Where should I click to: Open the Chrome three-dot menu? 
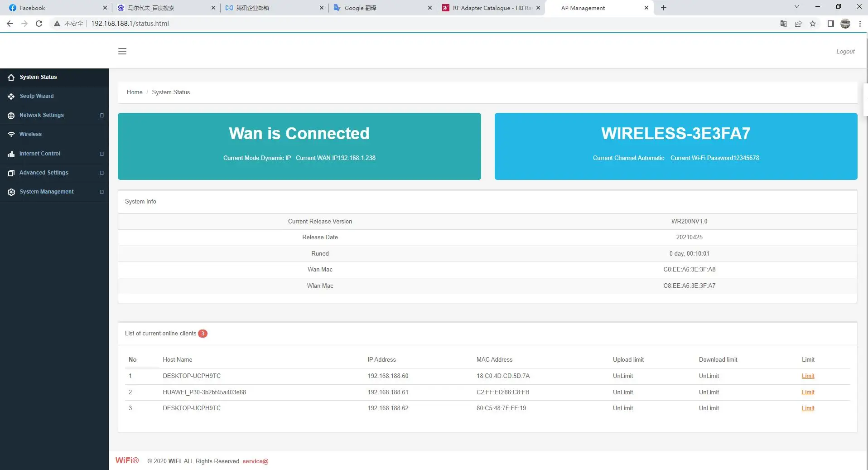point(860,24)
